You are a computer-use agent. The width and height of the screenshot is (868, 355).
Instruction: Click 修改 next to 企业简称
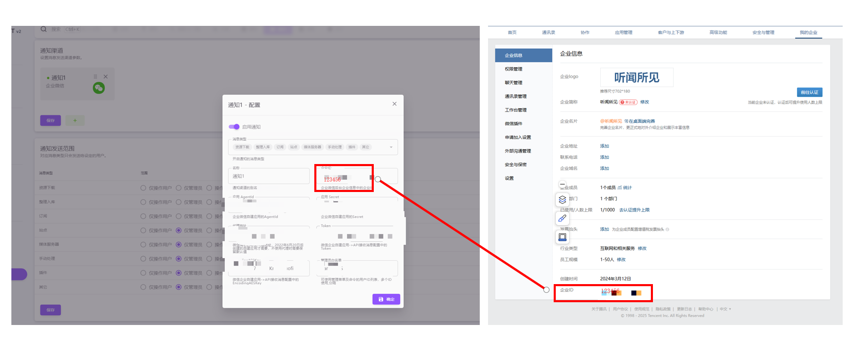tap(645, 102)
